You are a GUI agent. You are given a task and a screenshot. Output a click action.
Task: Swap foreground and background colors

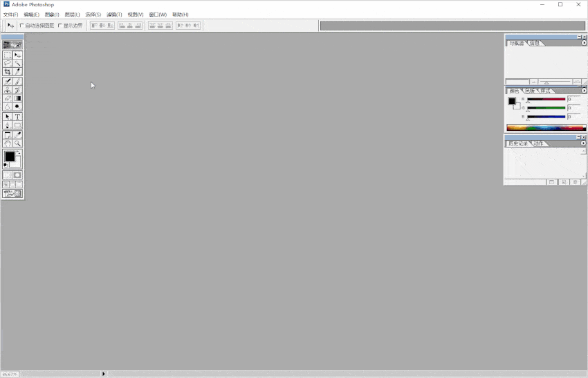pos(19,152)
